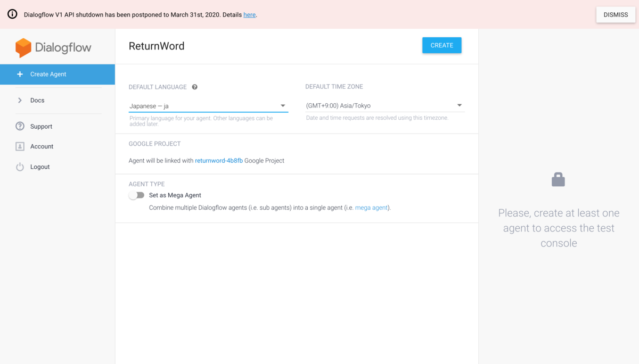
Task: Click the DEFAULT TIME ZONE heading
Action: point(334,86)
